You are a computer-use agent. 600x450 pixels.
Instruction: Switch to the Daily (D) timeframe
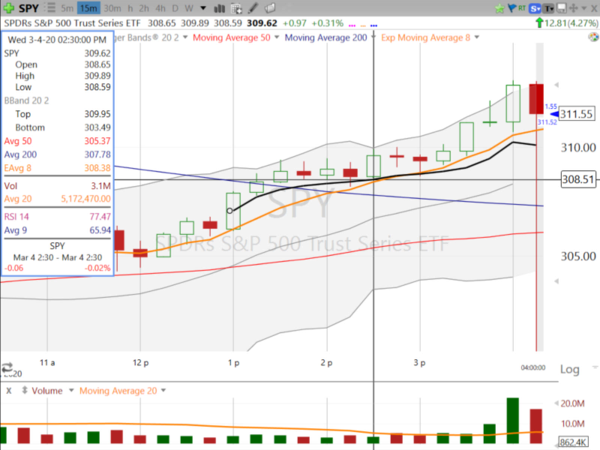(x=175, y=8)
